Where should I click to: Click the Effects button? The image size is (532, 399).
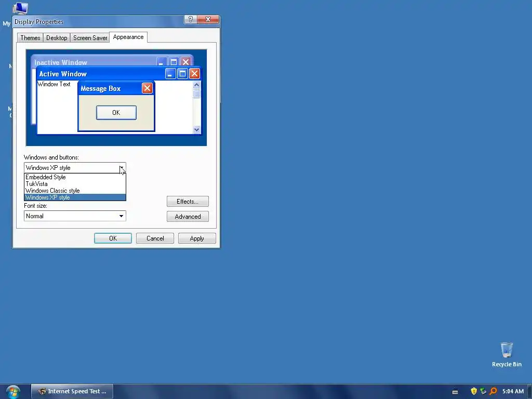(188, 202)
